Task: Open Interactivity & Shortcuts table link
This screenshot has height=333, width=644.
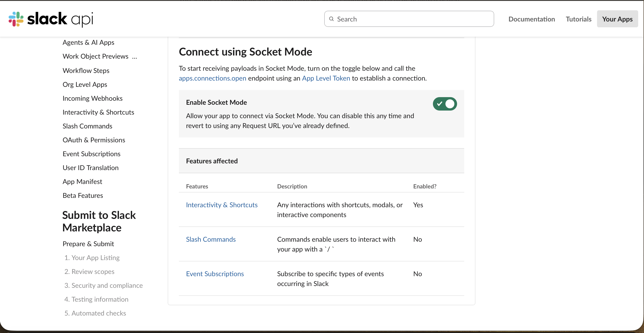Action: (222, 205)
